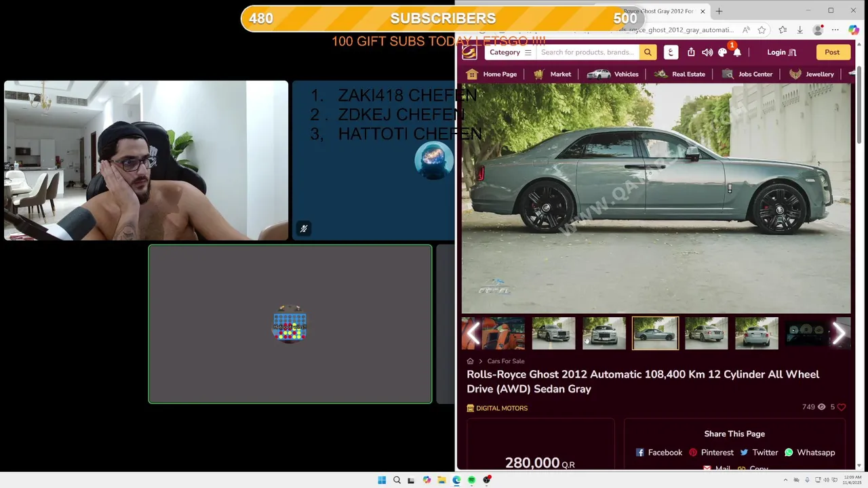Click the yellow search magnifier button
Viewport: 868px width, 488px height.
[648, 52]
